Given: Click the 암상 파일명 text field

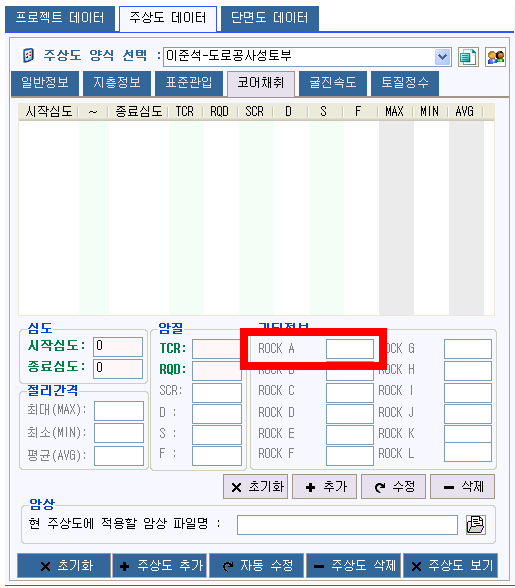Looking at the screenshot, I should (x=347, y=525).
